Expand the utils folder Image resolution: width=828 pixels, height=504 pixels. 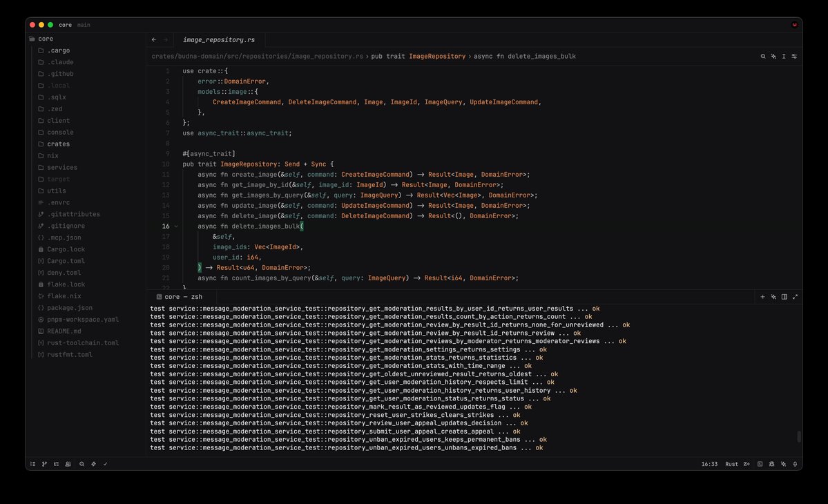click(57, 191)
